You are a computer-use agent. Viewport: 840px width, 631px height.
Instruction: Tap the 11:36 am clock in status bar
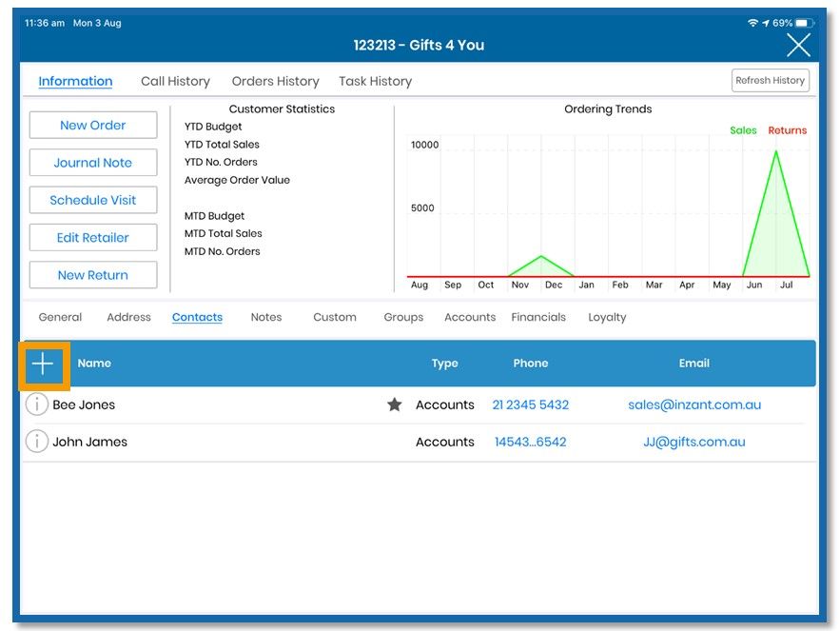click(x=45, y=23)
